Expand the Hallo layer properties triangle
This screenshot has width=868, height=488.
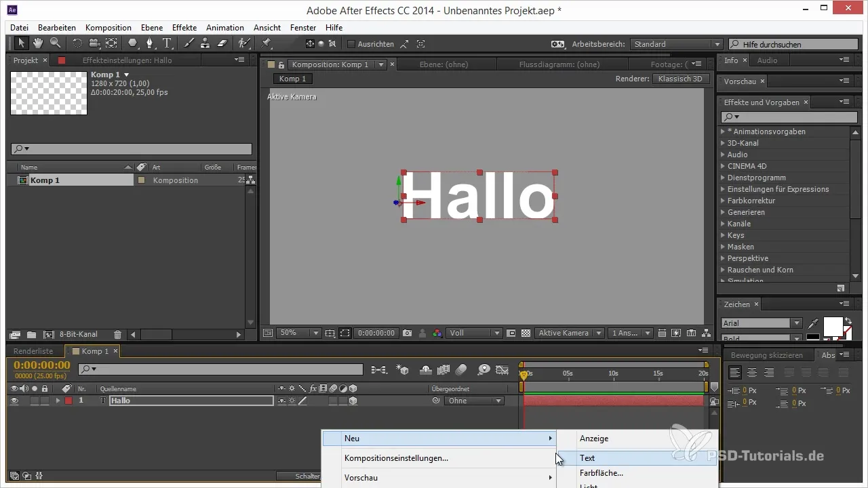(x=58, y=401)
